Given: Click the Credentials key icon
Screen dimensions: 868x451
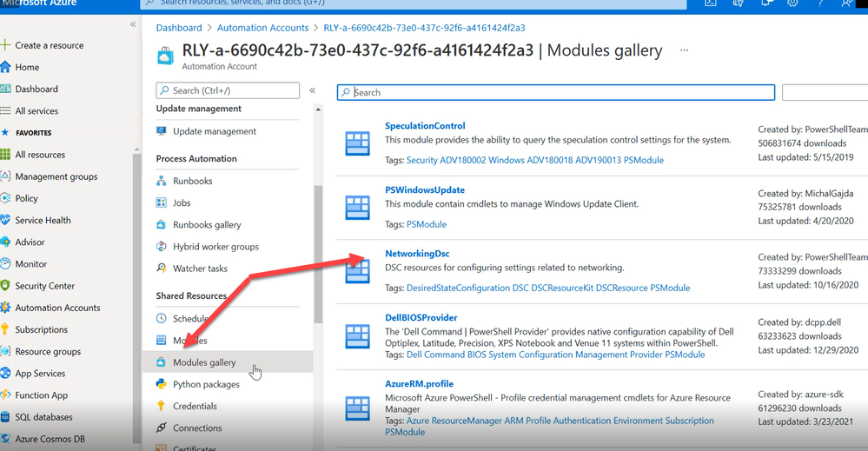Looking at the screenshot, I should tap(161, 406).
